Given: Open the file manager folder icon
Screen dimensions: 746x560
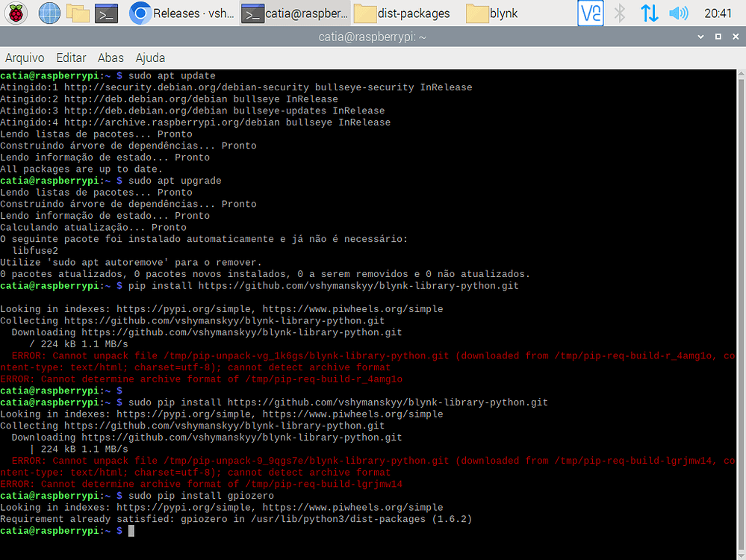Looking at the screenshot, I should (78, 13).
